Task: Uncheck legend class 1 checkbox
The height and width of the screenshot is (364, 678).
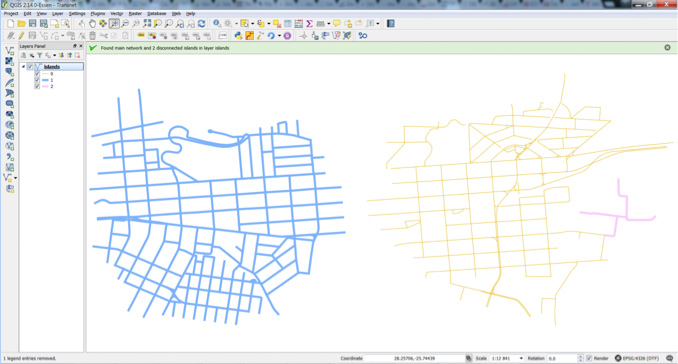Action: point(37,80)
